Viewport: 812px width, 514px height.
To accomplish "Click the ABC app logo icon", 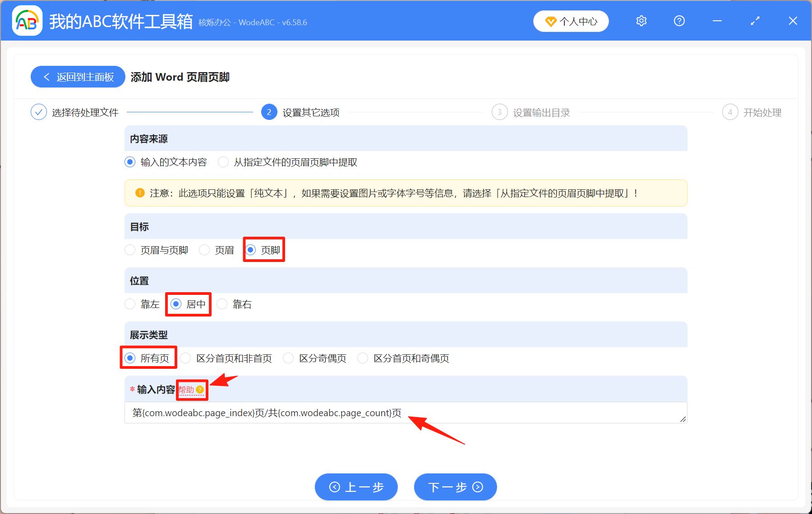I will click(27, 21).
